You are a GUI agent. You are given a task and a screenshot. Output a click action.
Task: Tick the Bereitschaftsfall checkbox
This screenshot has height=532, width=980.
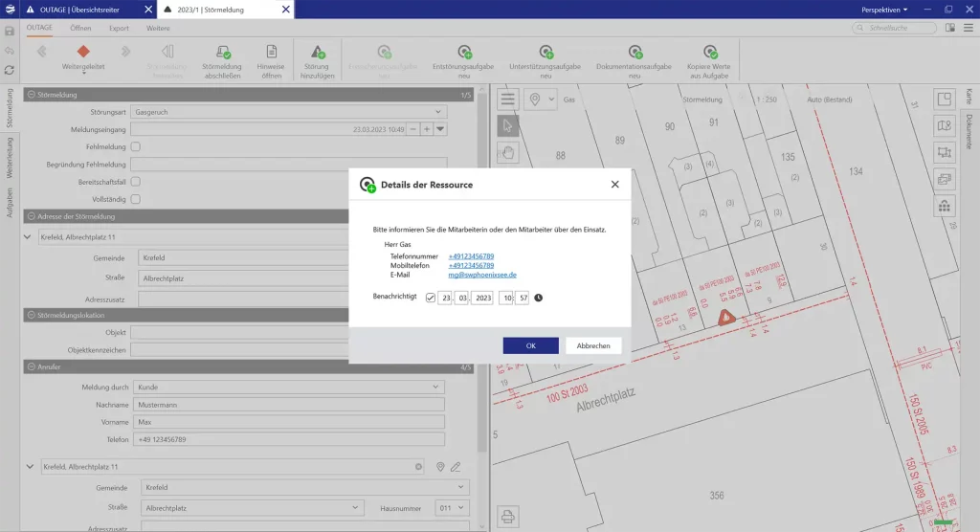tap(136, 181)
